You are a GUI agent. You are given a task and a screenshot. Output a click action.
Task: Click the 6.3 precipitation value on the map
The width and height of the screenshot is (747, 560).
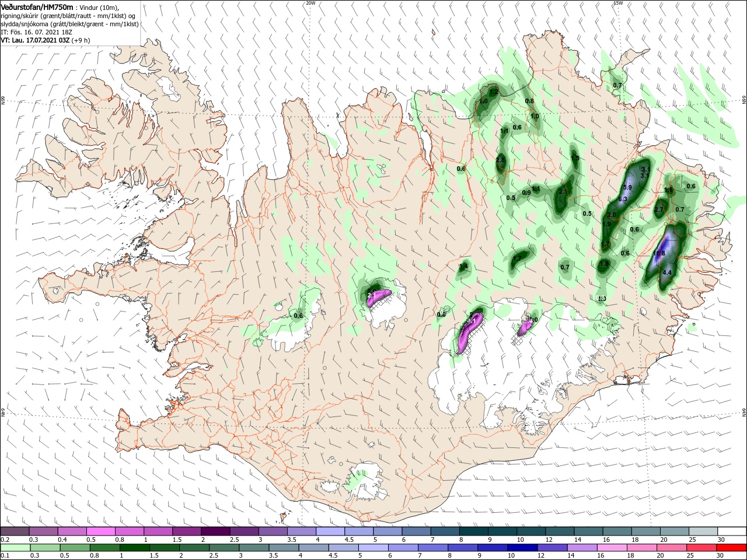click(622, 199)
